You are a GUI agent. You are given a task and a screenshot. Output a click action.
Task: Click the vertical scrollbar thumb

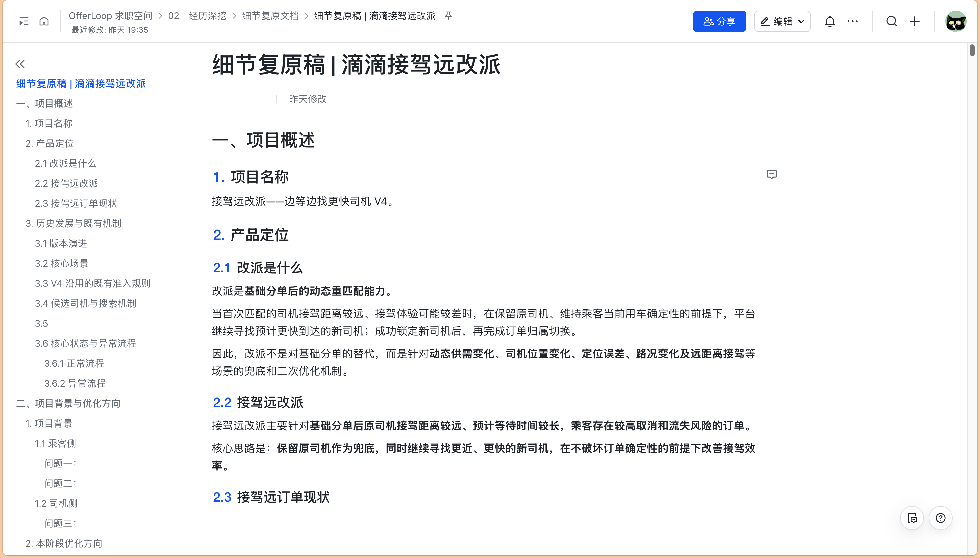pyautogui.click(x=972, y=50)
